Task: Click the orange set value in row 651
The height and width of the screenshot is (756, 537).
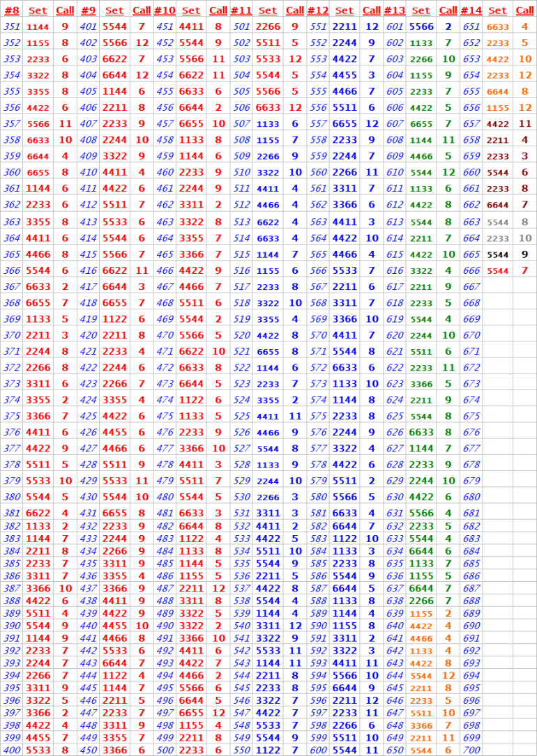Action: [497, 26]
